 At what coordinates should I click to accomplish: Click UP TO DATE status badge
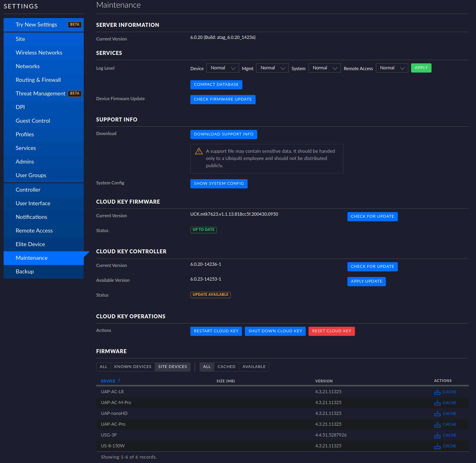pyautogui.click(x=204, y=230)
